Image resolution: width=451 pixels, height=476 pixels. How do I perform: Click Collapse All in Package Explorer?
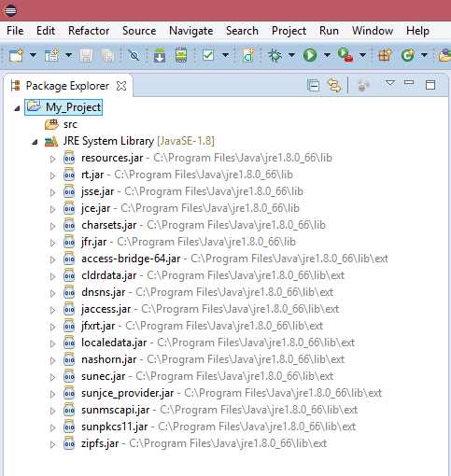pos(313,85)
